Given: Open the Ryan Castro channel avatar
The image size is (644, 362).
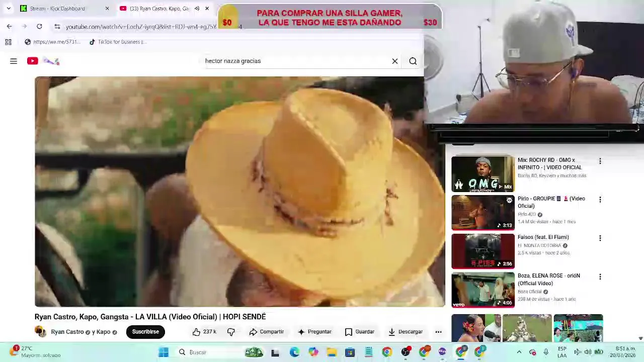Looking at the screenshot, I should pyautogui.click(x=40, y=332).
